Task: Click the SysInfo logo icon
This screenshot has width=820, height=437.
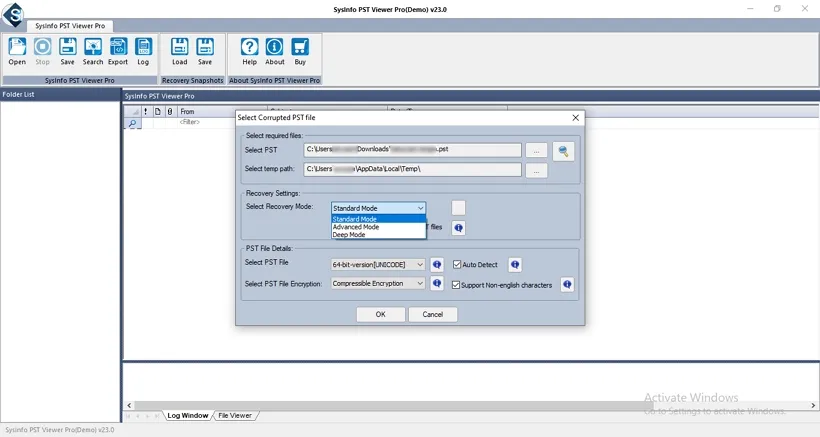Action: pos(13,14)
